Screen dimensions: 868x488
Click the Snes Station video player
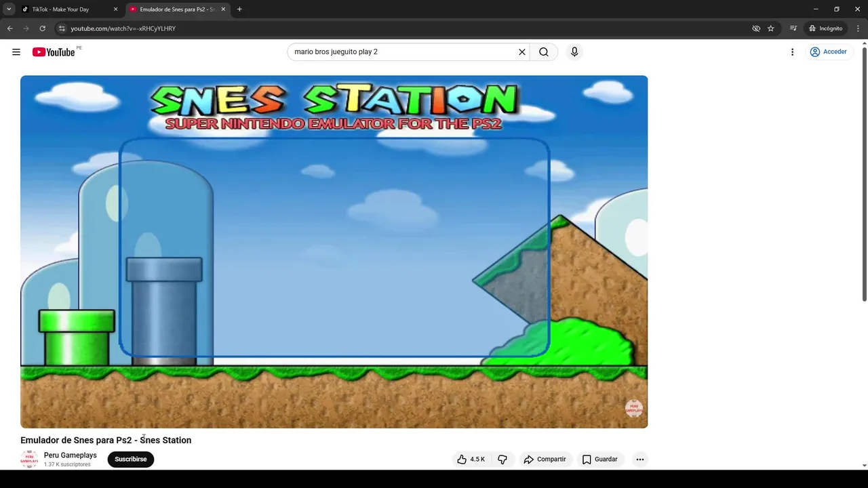(x=334, y=251)
